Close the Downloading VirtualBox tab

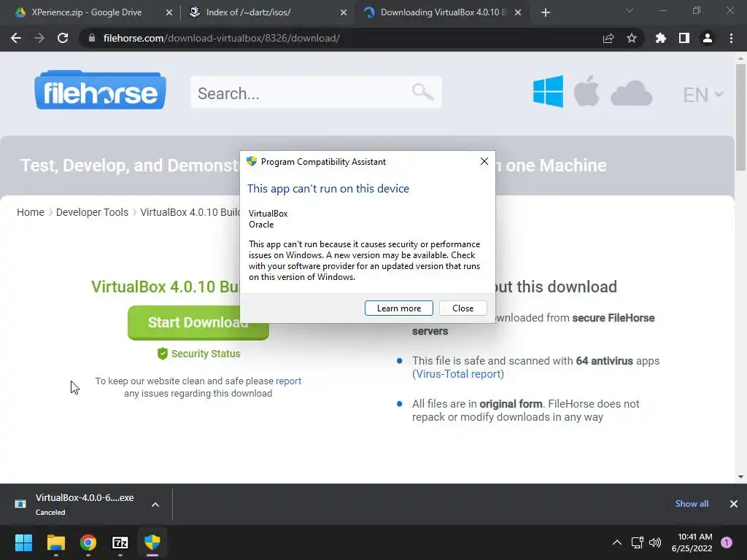[518, 12]
